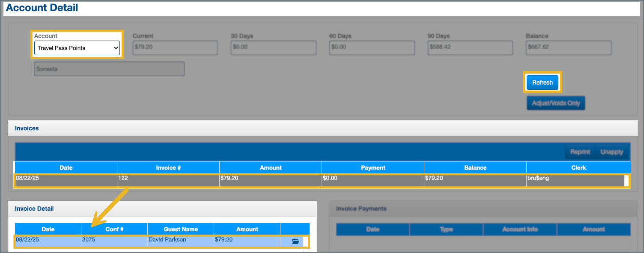
Task: Click the Refresh button
Action: pyautogui.click(x=542, y=82)
